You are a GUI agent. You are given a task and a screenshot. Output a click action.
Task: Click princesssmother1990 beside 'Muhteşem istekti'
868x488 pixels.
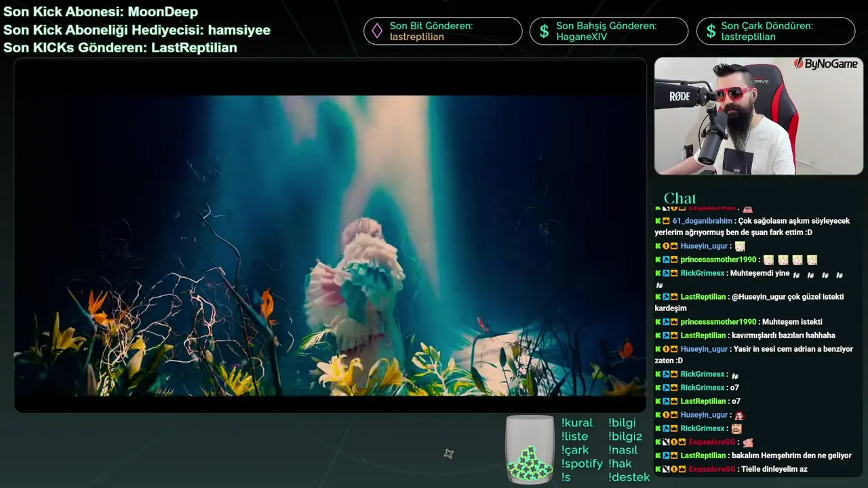pos(718,322)
